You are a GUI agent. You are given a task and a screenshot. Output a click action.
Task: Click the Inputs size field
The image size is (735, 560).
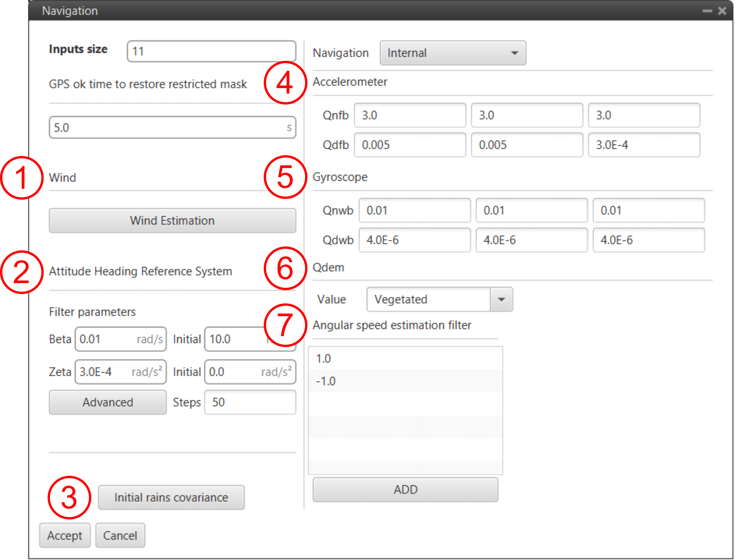(211, 51)
